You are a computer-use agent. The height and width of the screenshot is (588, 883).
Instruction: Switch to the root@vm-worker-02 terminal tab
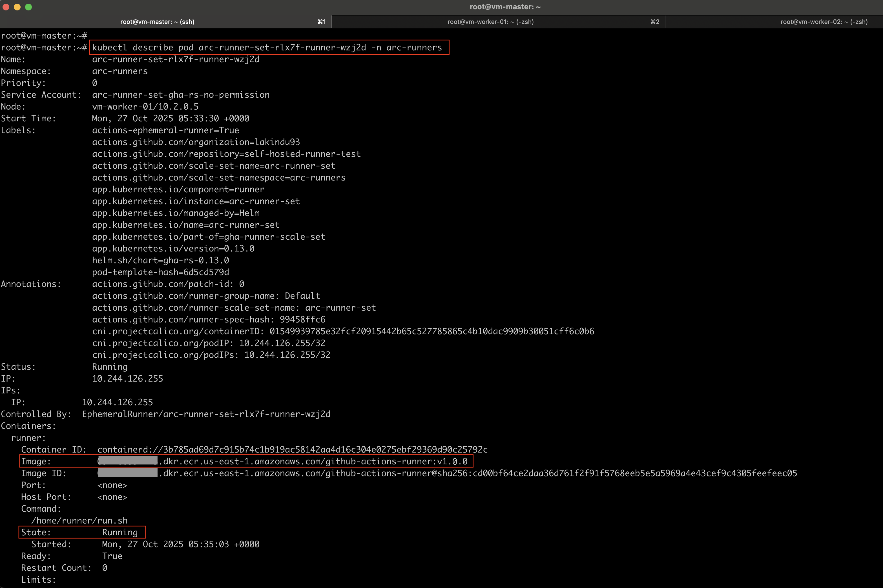(x=823, y=21)
